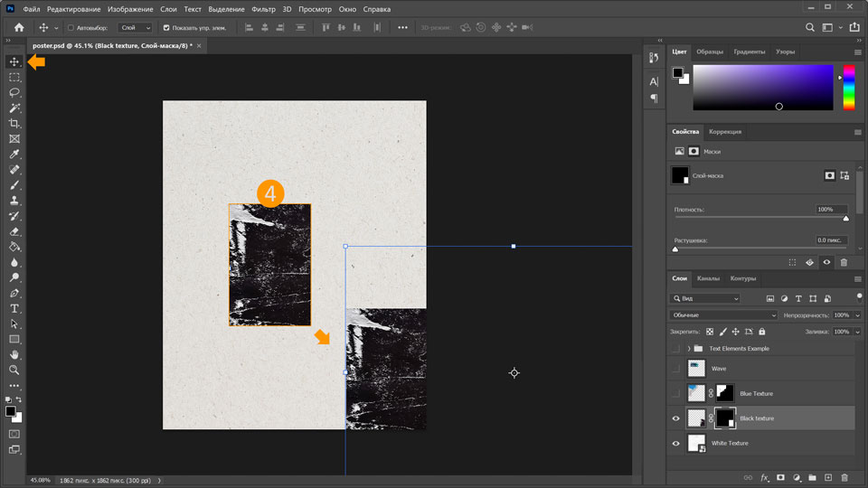Expand the Text Elements Example group

pos(689,348)
